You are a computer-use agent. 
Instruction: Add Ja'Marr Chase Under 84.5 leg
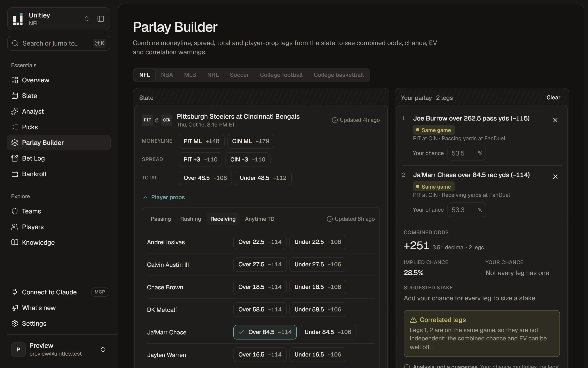pos(328,332)
